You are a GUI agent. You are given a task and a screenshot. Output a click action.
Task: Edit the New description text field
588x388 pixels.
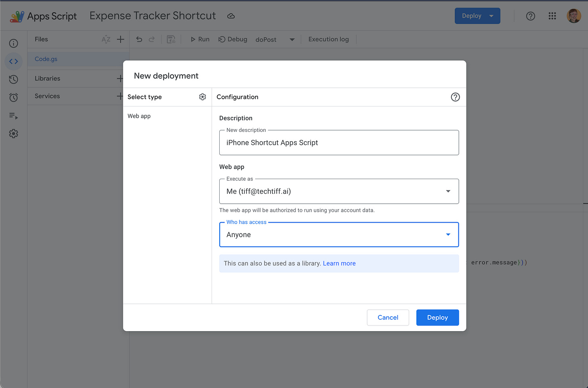339,142
